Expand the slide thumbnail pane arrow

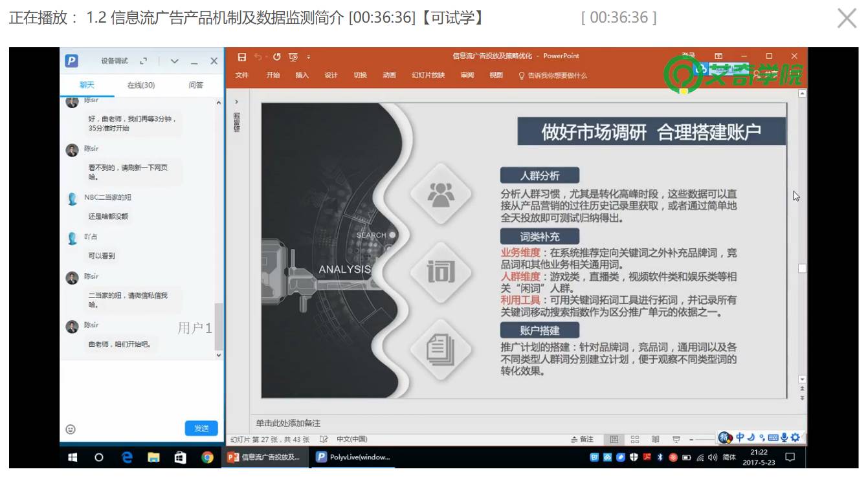point(236,102)
